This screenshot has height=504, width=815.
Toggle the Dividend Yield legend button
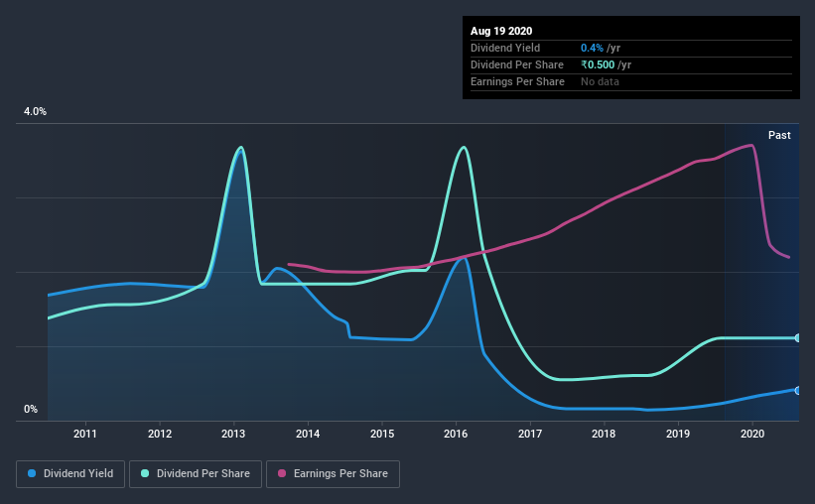pos(70,474)
